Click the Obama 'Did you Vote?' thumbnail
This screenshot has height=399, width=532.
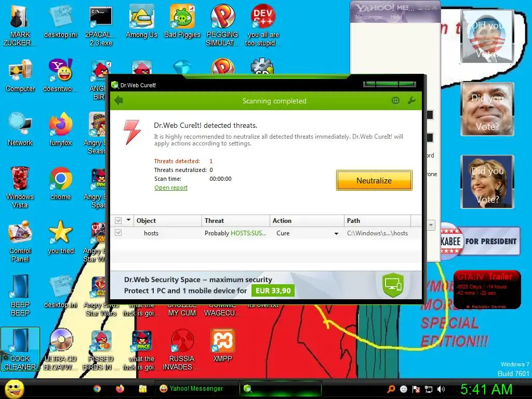(x=487, y=36)
